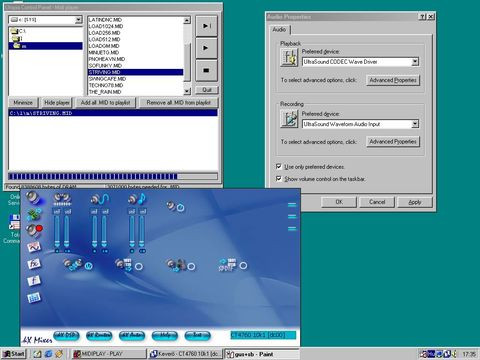Open the kX Mixer recording page icon
The height and width of the screenshot is (360, 480).
tap(34, 230)
